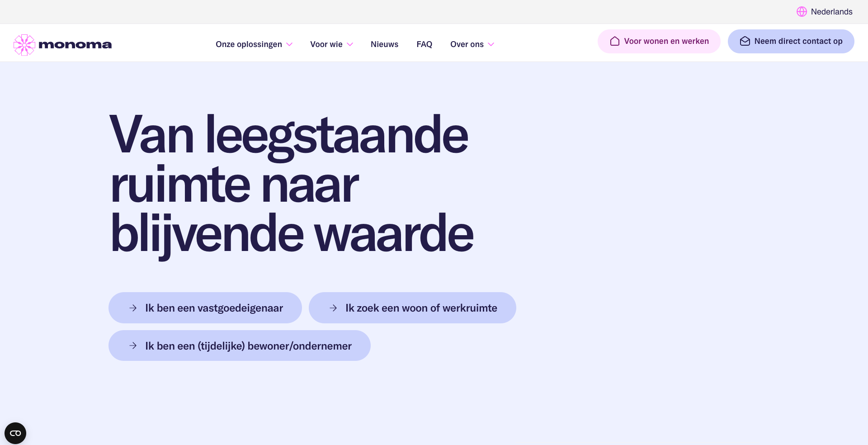Select 'Ik ben een (tijdelijke) bewoner/ondernemer' text
Viewport: 868px width, 445px height.
coord(248,346)
